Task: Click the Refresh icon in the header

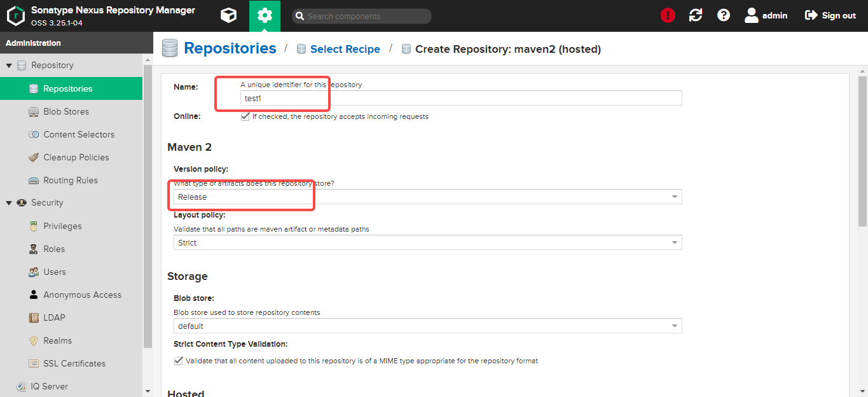Action: pyautogui.click(x=696, y=15)
